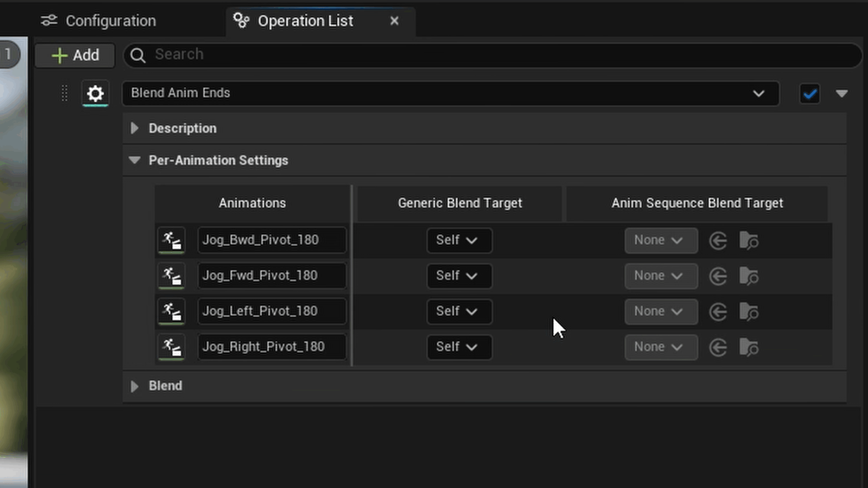Browse to asset for Jog_Fwd_Pivot_180 row
The height and width of the screenshot is (488, 868).
point(749,276)
